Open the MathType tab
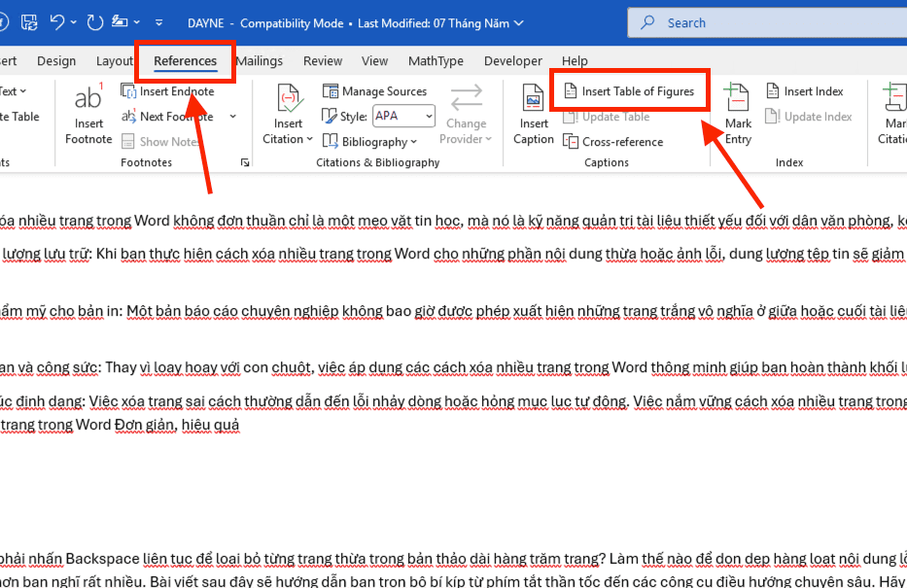 436,60
